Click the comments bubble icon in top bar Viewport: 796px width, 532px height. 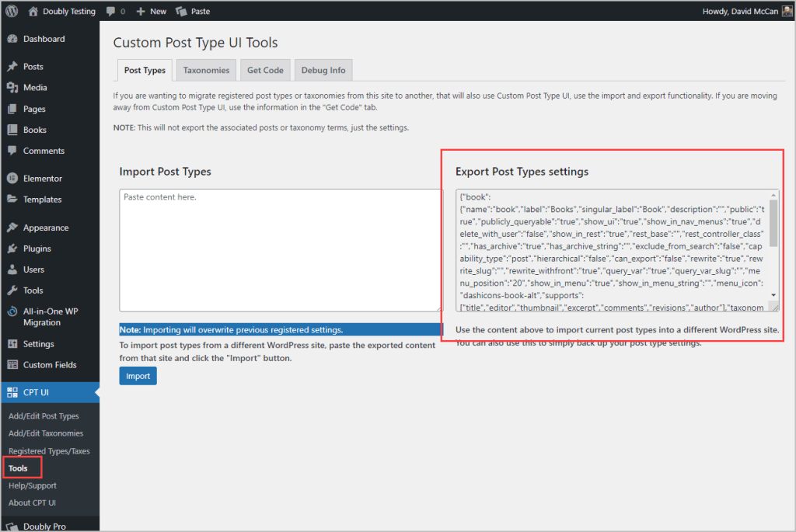coord(111,11)
